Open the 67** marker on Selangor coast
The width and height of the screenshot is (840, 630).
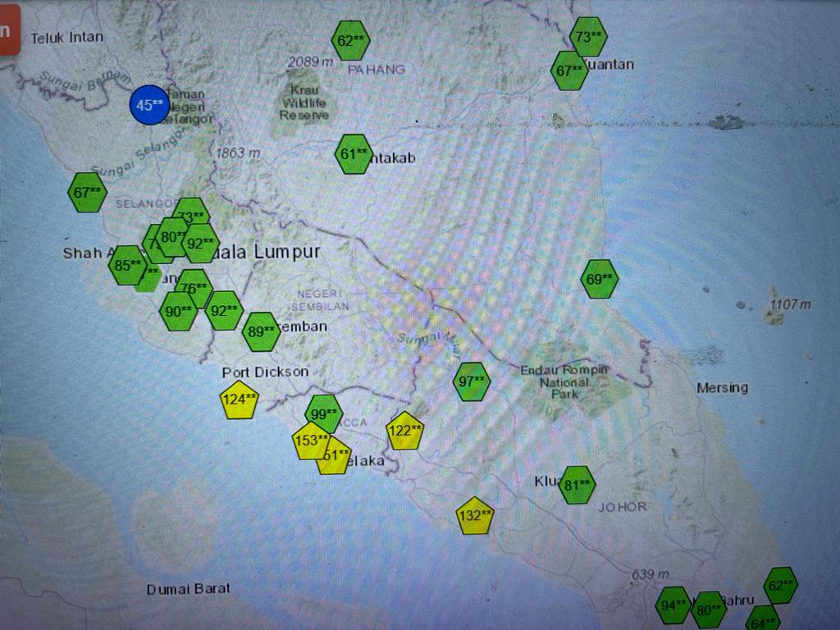[x=87, y=192]
